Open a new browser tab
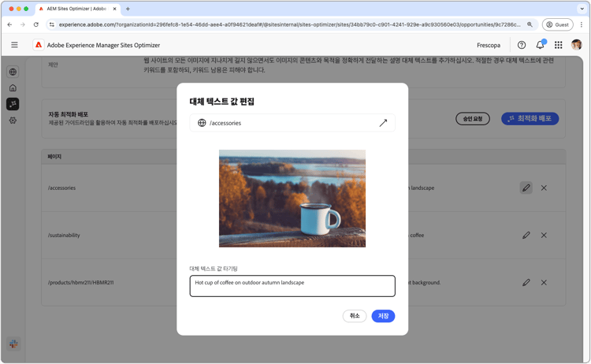 tap(128, 9)
